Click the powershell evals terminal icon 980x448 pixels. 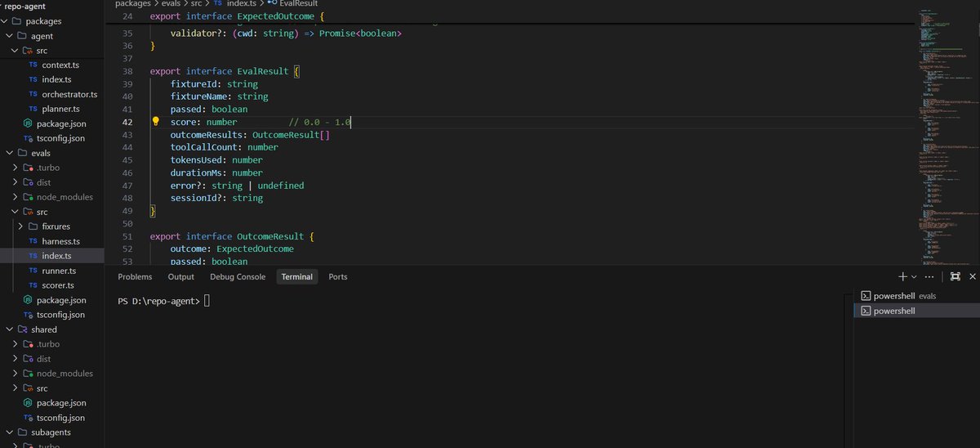866,296
